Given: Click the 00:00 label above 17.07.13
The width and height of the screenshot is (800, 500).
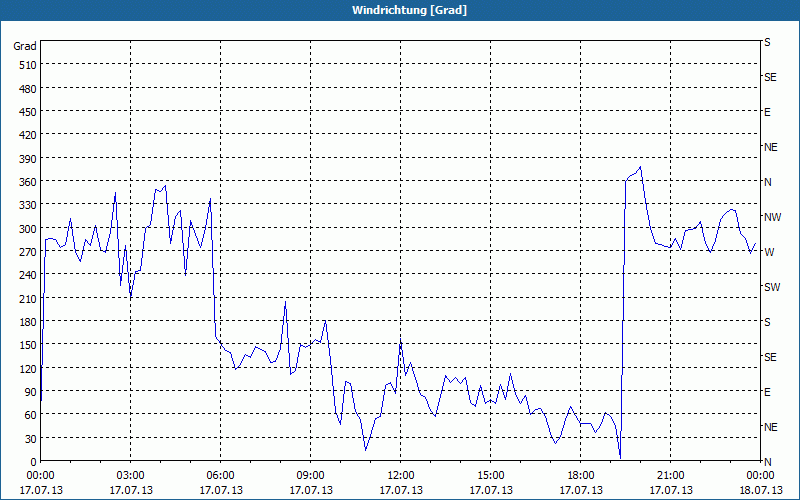Looking at the screenshot, I should pos(41,476).
